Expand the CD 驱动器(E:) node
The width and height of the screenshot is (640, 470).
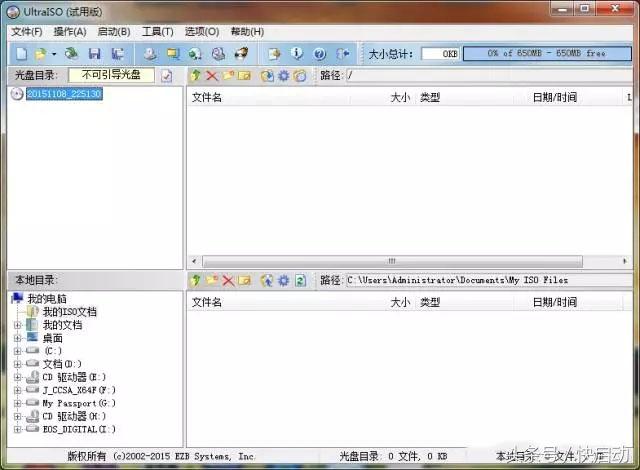pos(17,377)
